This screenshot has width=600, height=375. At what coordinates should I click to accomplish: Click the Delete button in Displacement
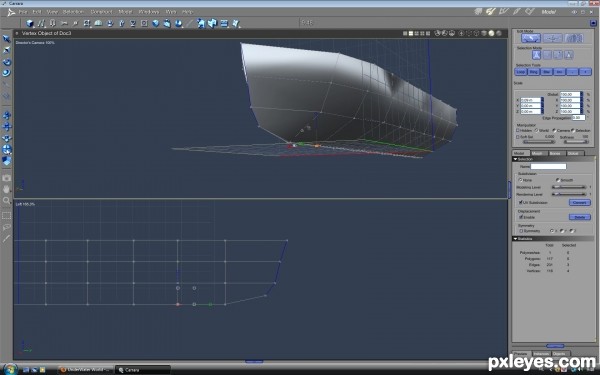click(580, 217)
